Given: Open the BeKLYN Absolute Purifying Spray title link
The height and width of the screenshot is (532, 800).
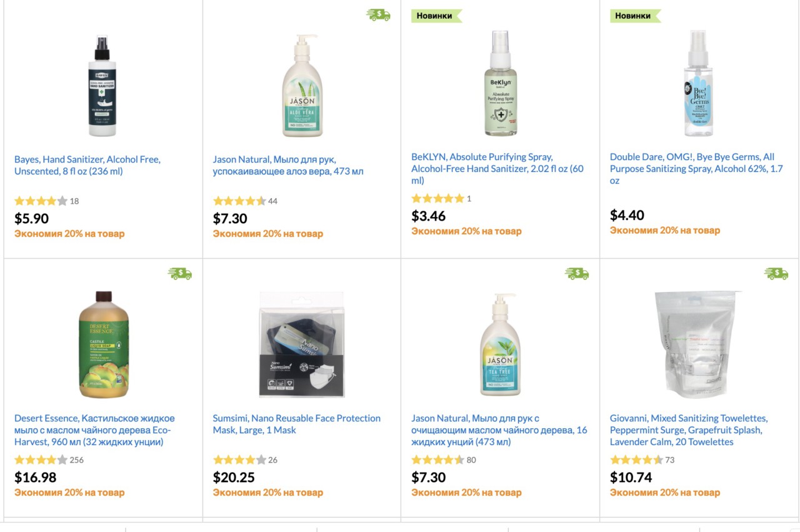Looking at the screenshot, I should (497, 168).
